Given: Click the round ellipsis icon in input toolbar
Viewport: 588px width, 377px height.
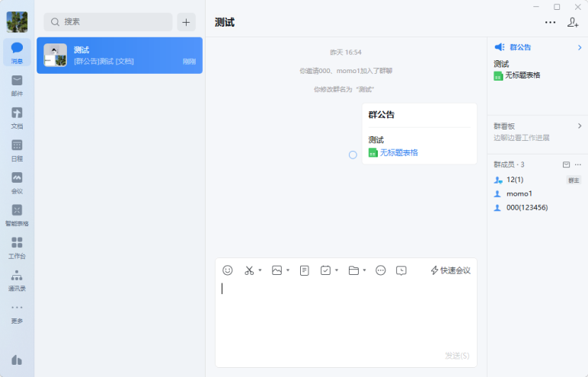Looking at the screenshot, I should pyautogui.click(x=381, y=270).
